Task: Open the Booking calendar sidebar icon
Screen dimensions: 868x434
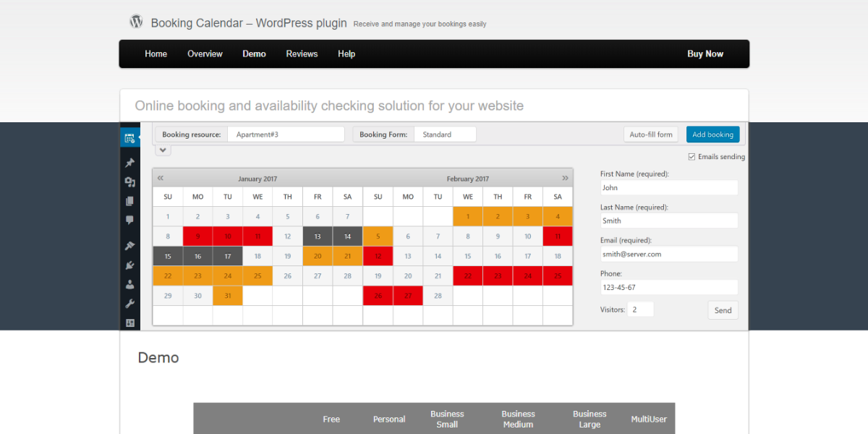Action: [x=130, y=138]
